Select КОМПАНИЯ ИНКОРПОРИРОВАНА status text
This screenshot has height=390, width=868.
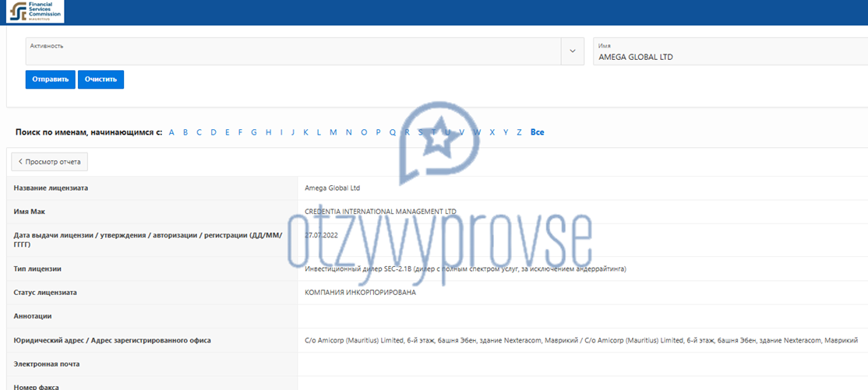tap(361, 293)
